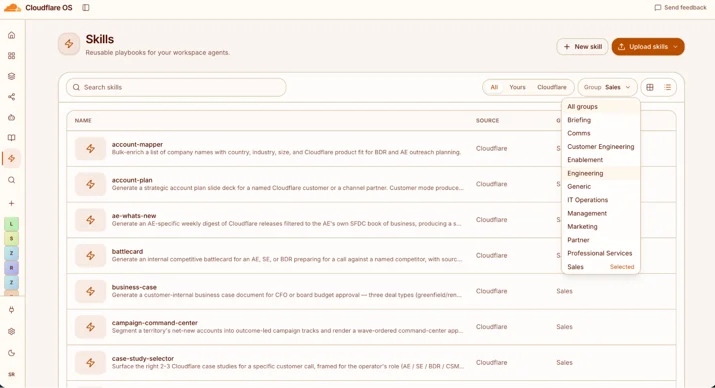Open the grid apps icon in sidebar
Screen dimensions: 715x388
[x=11, y=56]
